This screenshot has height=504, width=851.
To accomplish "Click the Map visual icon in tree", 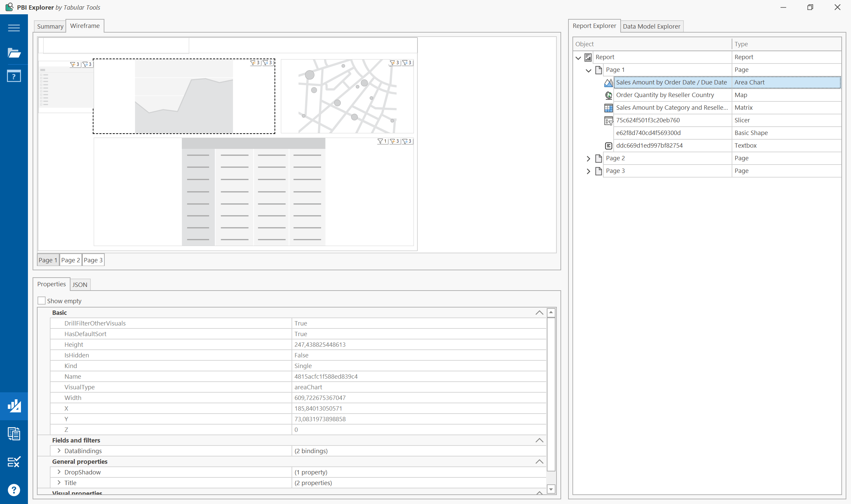I will click(x=609, y=95).
